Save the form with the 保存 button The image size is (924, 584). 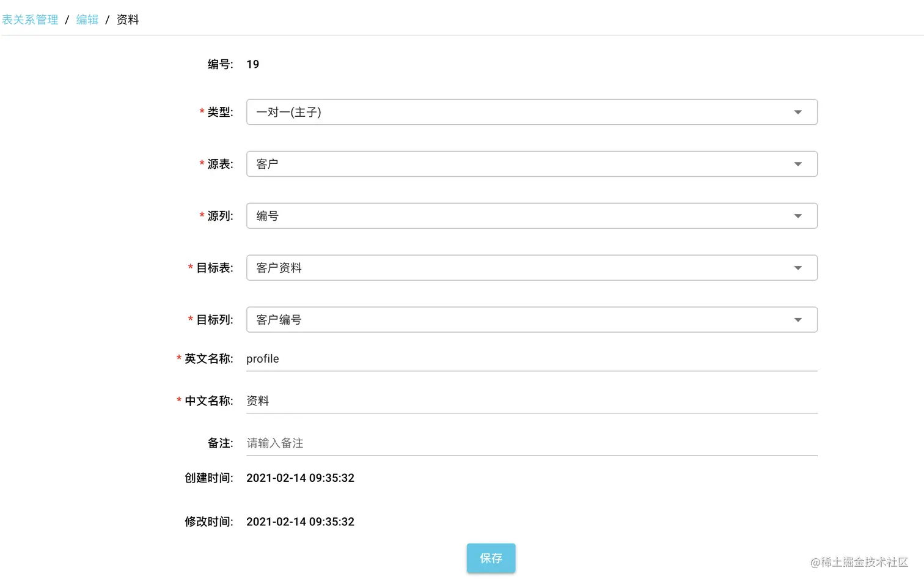[491, 558]
